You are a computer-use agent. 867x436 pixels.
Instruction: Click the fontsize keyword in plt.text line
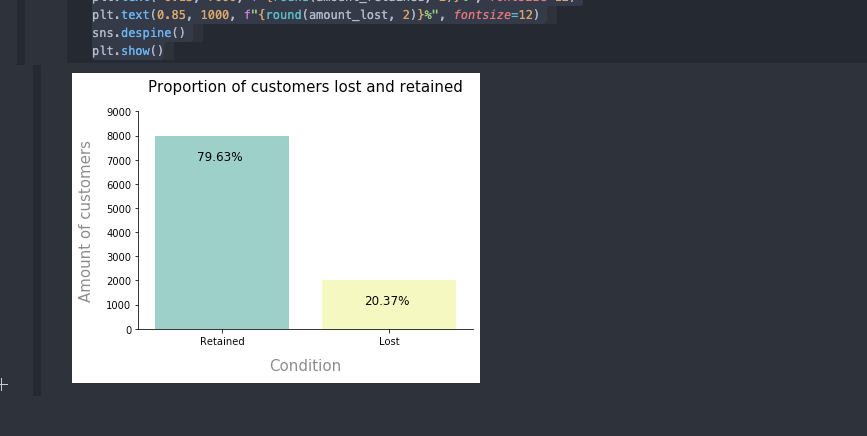[x=482, y=14]
